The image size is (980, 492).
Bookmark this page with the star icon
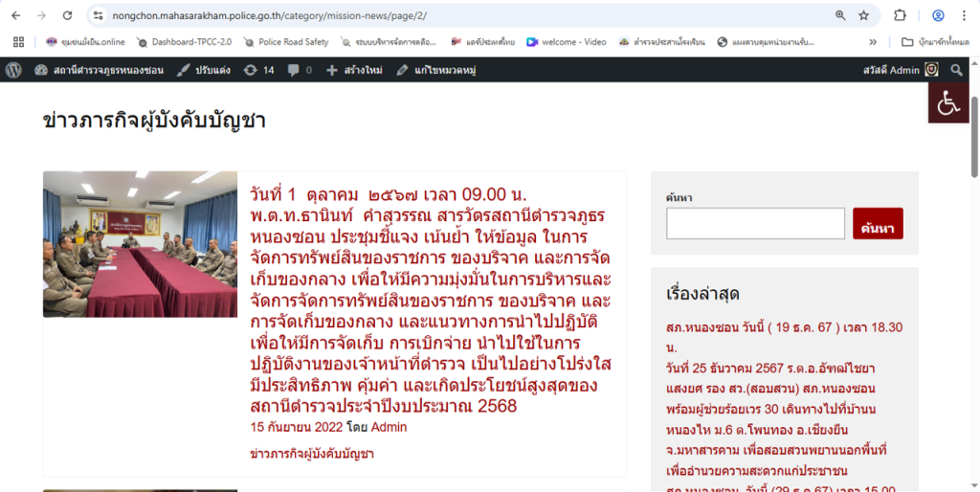click(x=864, y=15)
